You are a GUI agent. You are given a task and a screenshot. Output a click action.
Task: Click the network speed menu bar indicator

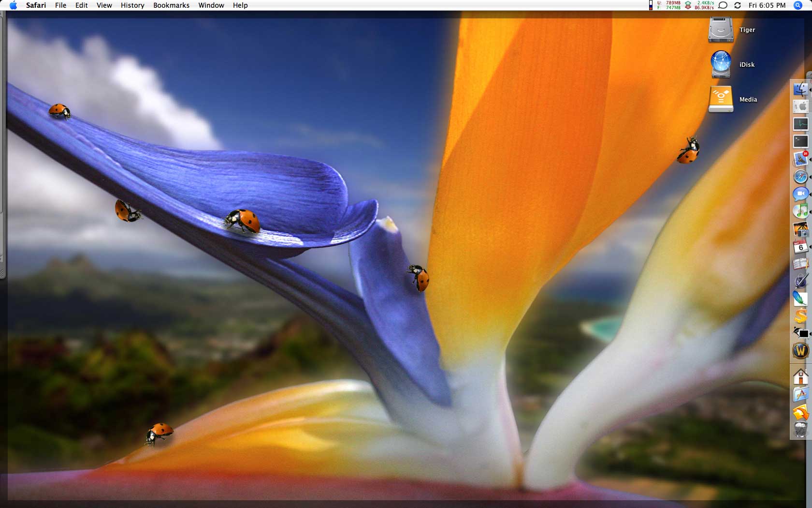pos(700,5)
